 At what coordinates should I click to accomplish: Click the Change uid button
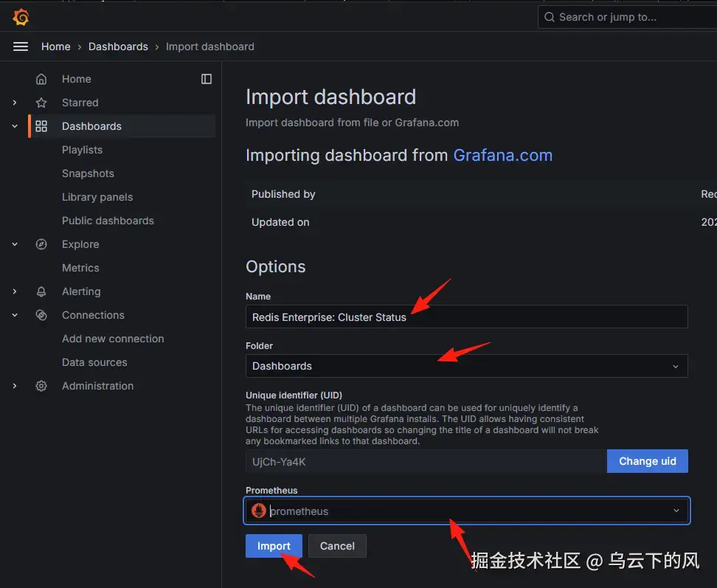pos(648,461)
